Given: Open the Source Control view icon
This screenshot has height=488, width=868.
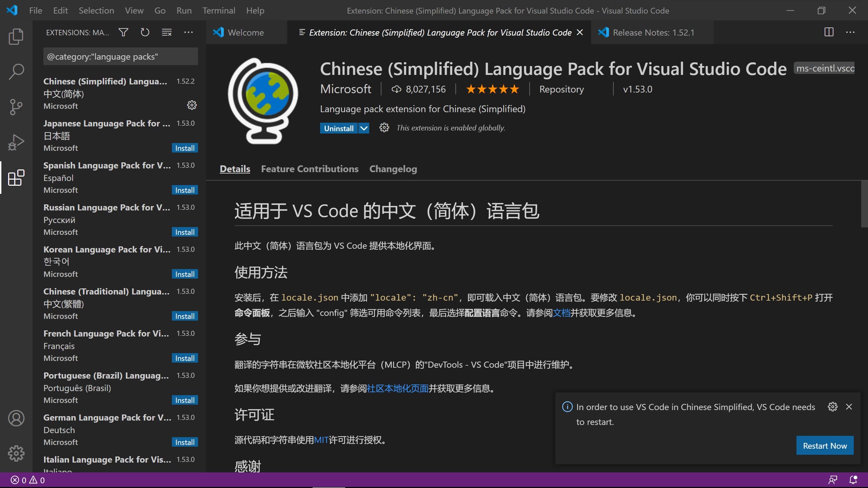Looking at the screenshot, I should point(16,107).
